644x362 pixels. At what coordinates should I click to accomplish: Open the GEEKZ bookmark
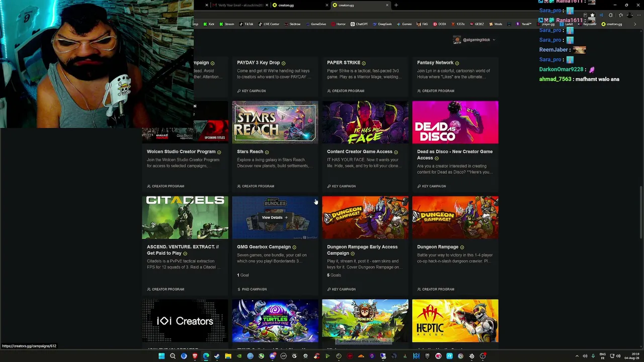click(477, 24)
